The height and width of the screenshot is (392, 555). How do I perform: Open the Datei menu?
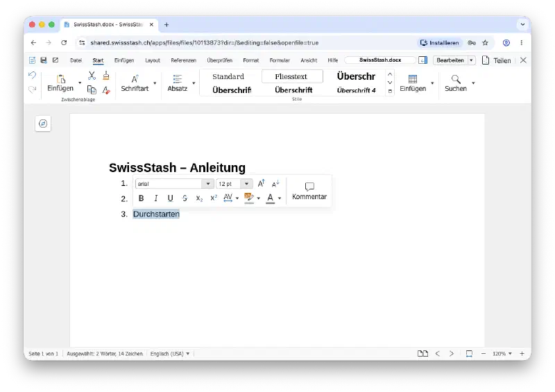76,60
